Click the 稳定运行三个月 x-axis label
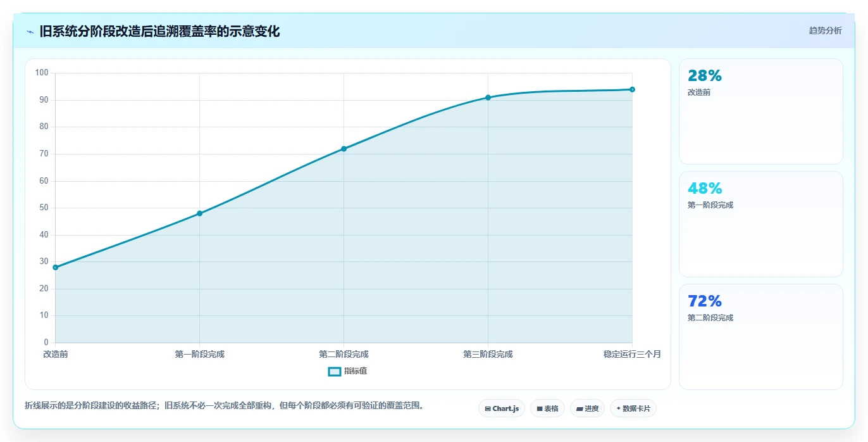The height and width of the screenshot is (442, 868). tap(632, 354)
